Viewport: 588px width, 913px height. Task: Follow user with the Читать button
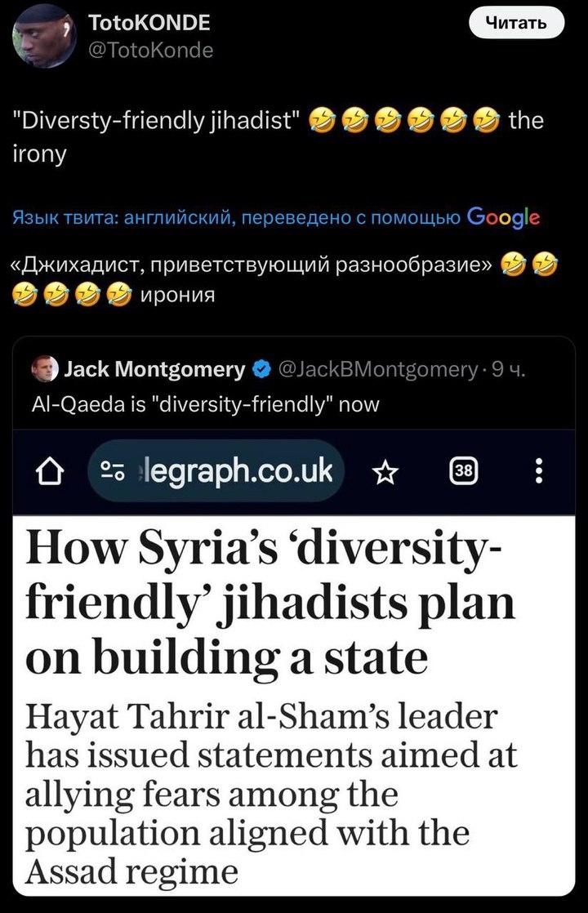(517, 24)
